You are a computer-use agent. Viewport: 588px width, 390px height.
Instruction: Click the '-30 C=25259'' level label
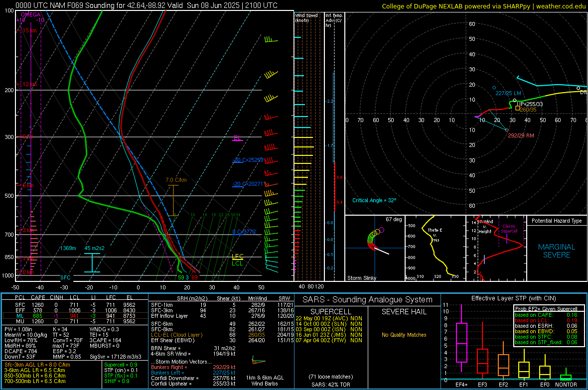[248, 160]
